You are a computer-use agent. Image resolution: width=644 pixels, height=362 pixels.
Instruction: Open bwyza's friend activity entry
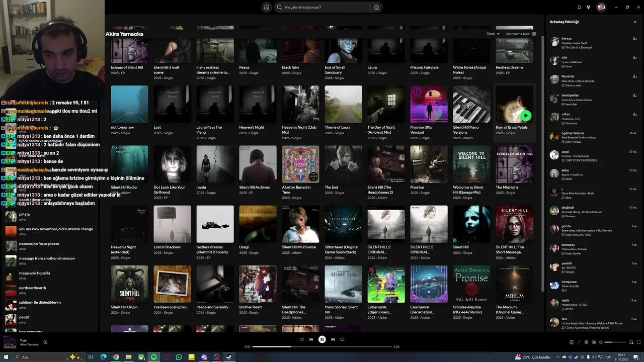pos(593,43)
